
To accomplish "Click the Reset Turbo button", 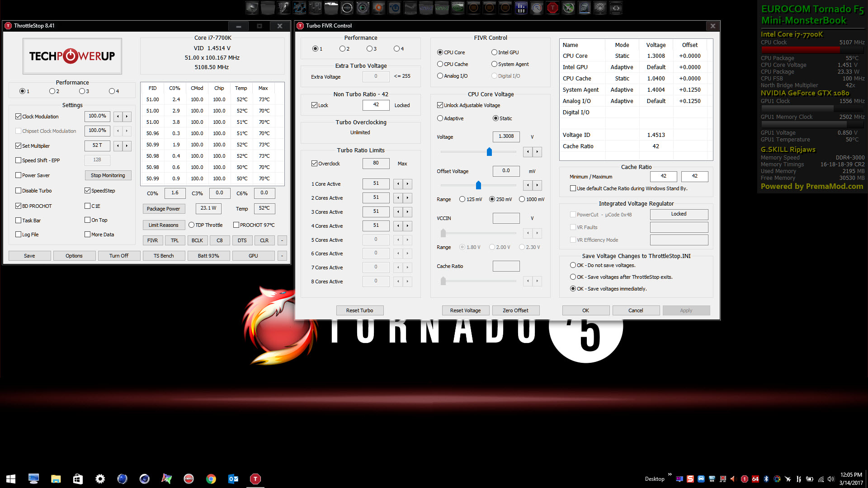I will coord(360,310).
